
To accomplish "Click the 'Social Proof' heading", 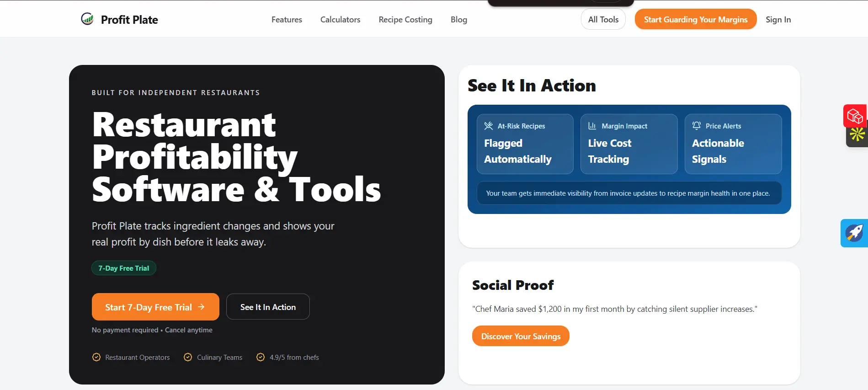I will point(513,285).
